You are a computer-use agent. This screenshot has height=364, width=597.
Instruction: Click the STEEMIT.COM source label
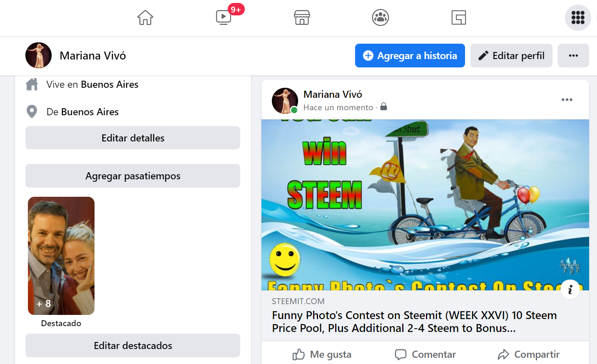click(298, 301)
